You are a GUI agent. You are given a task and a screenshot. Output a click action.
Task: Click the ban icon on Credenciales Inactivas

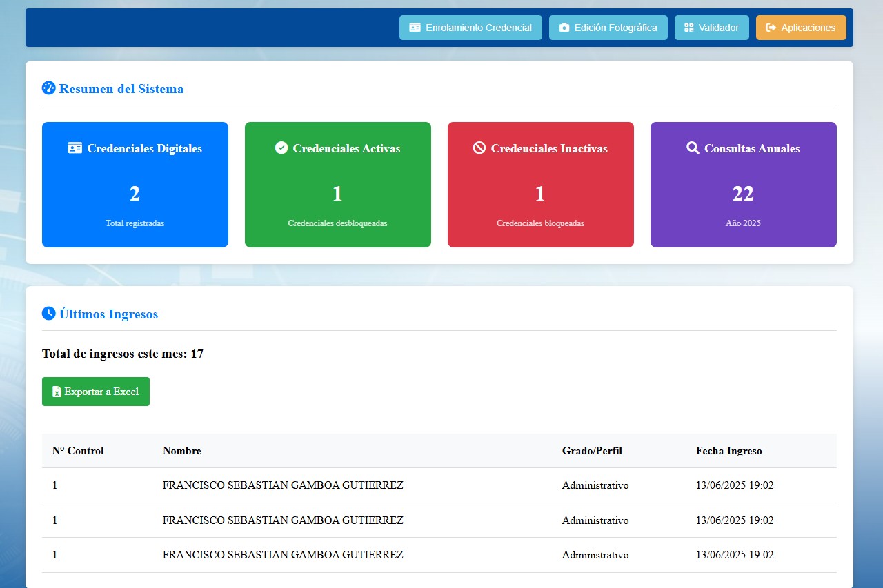pos(479,148)
